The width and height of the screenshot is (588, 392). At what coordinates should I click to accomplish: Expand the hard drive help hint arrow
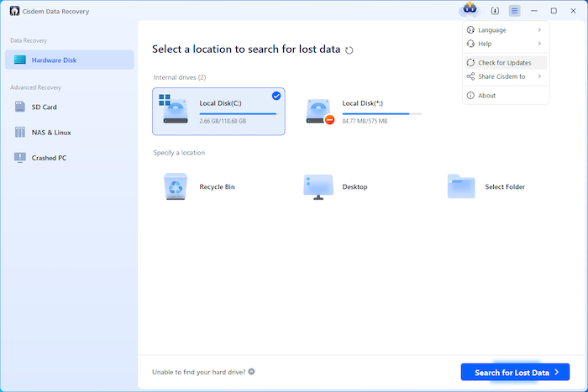point(251,372)
